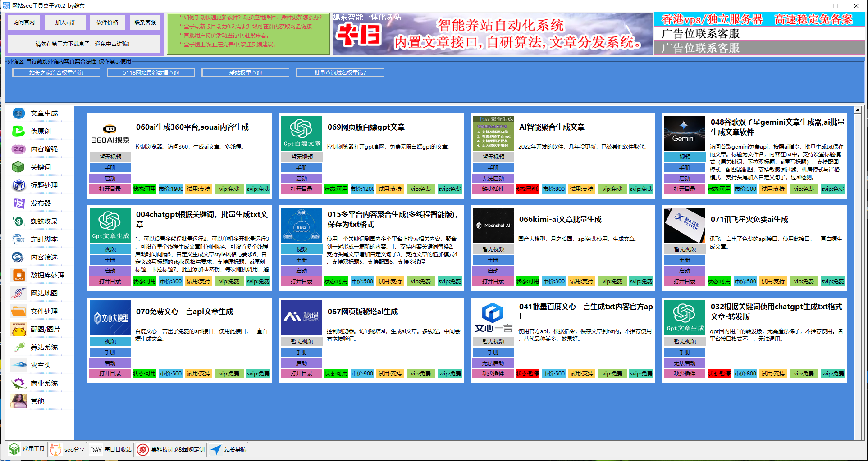Click the 标题处理 sidebar icon
The height and width of the screenshot is (461, 868).
tap(18, 185)
